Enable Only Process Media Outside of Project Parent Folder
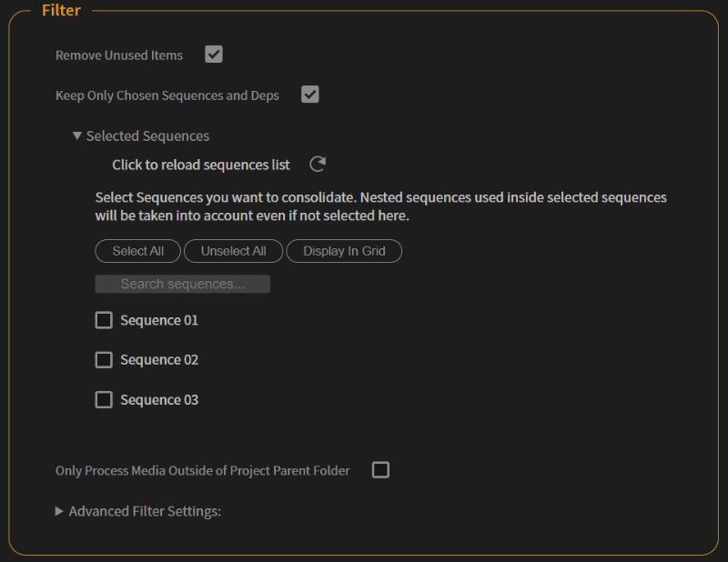The image size is (728, 562). click(x=380, y=470)
